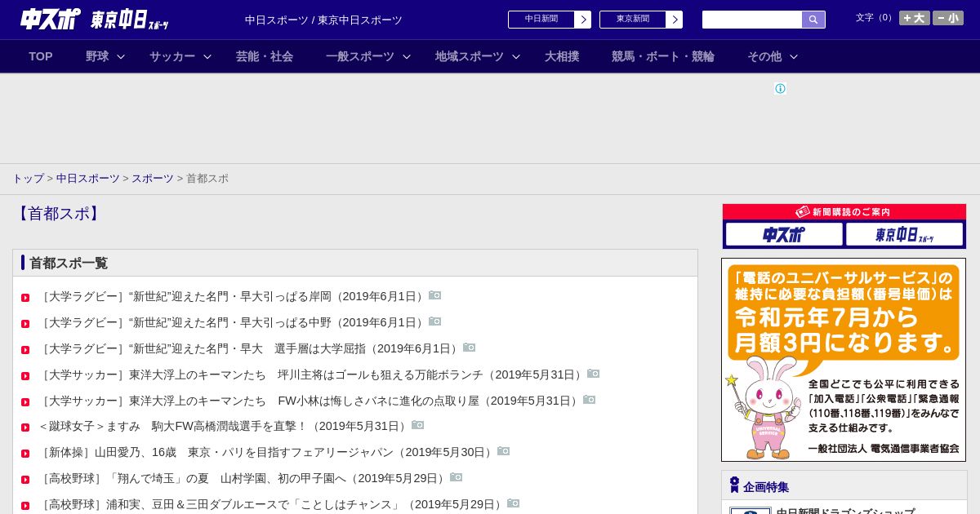Viewport: 980px width, 514px height.
Task: Click the ad info icon
Action: (x=780, y=89)
